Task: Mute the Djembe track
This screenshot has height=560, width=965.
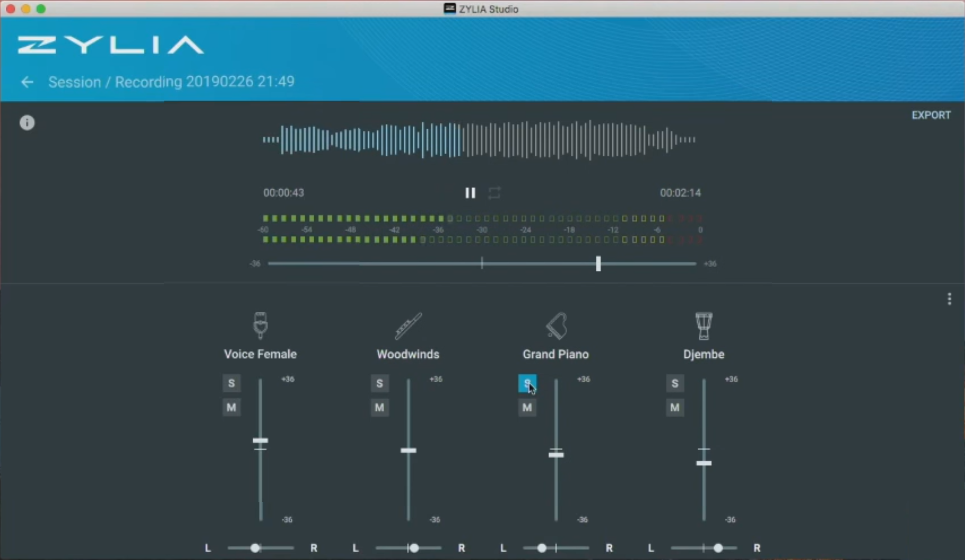Action: point(675,408)
